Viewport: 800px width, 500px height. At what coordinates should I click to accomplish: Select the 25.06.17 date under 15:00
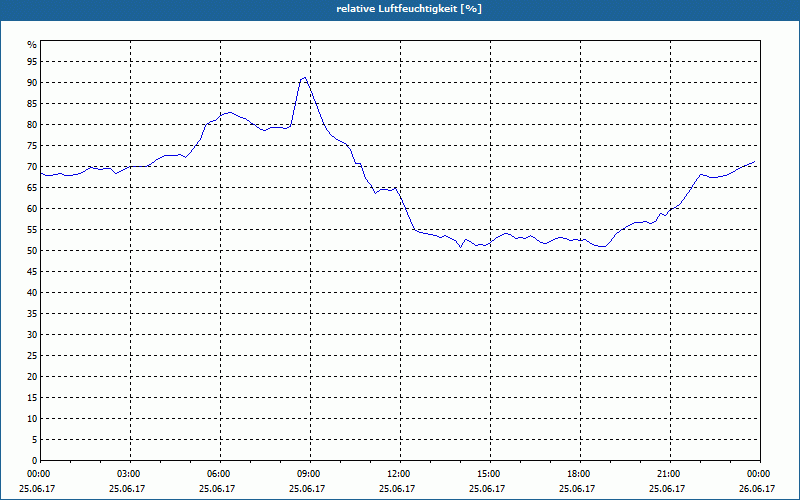tap(487, 489)
